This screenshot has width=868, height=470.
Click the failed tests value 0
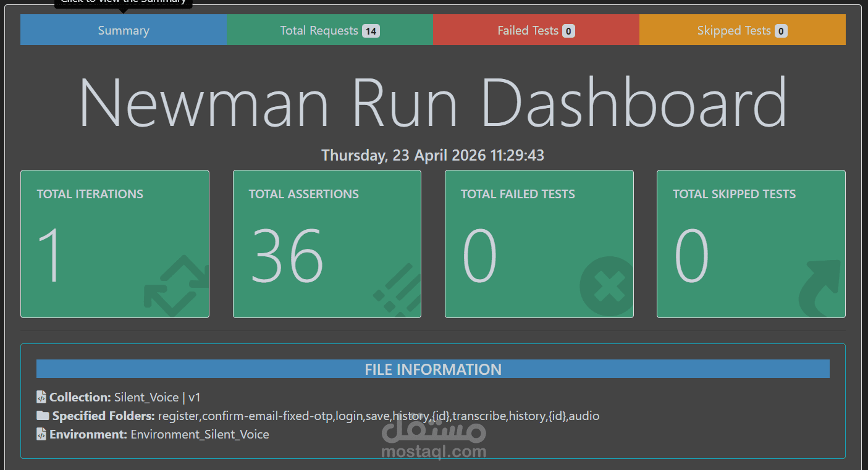(x=479, y=256)
